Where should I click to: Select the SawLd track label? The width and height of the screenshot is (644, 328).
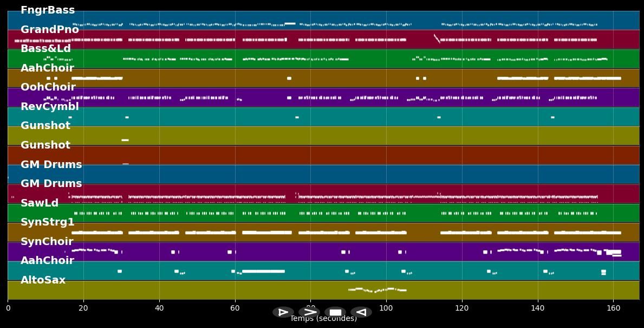(x=40, y=203)
